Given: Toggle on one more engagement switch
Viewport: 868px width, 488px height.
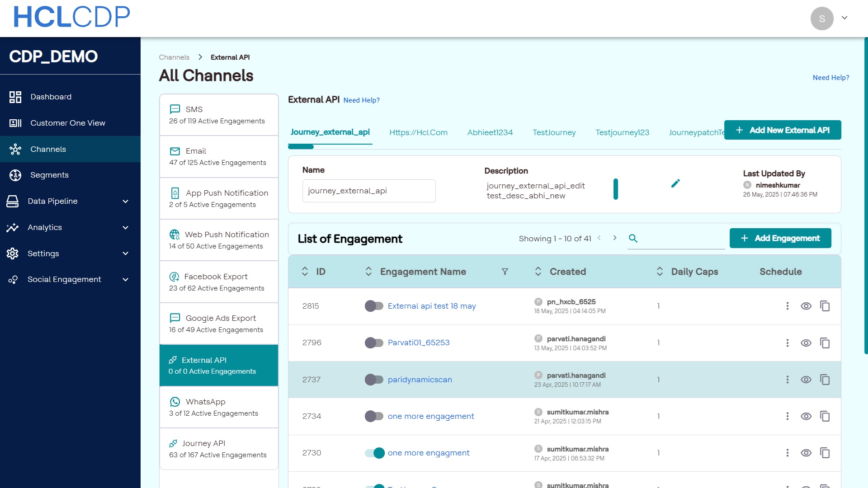Looking at the screenshot, I should click(374, 416).
